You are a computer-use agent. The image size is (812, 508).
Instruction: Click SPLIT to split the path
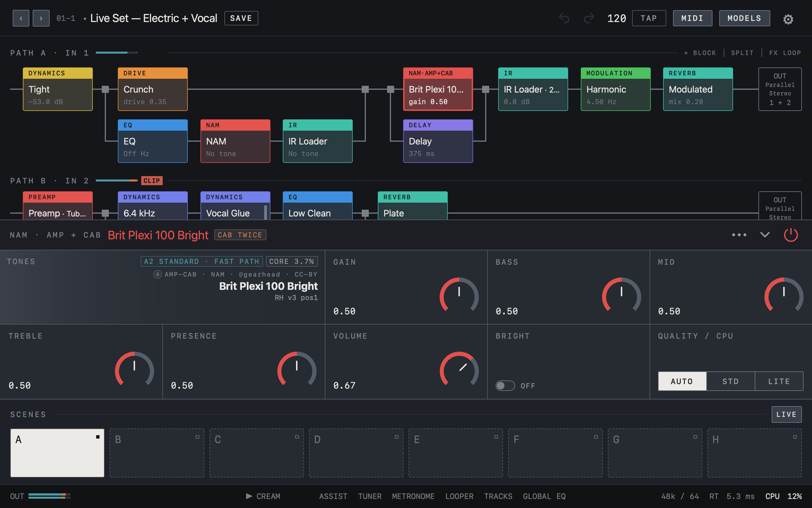click(x=742, y=53)
